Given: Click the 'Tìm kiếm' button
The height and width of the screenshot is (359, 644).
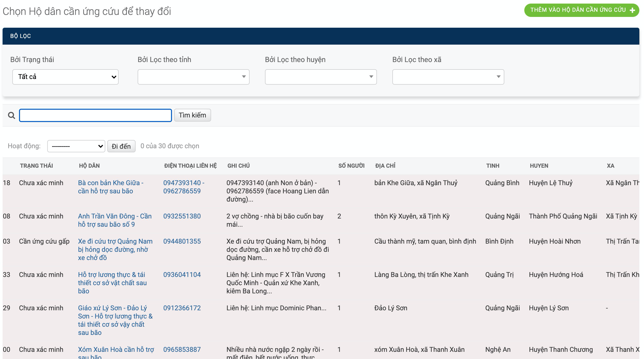Looking at the screenshot, I should [192, 115].
